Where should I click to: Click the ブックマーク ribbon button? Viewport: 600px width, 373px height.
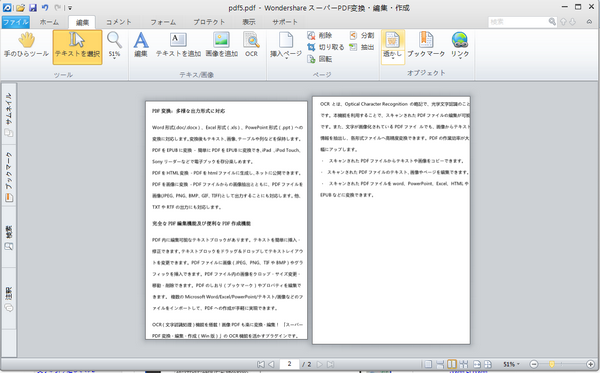point(426,45)
